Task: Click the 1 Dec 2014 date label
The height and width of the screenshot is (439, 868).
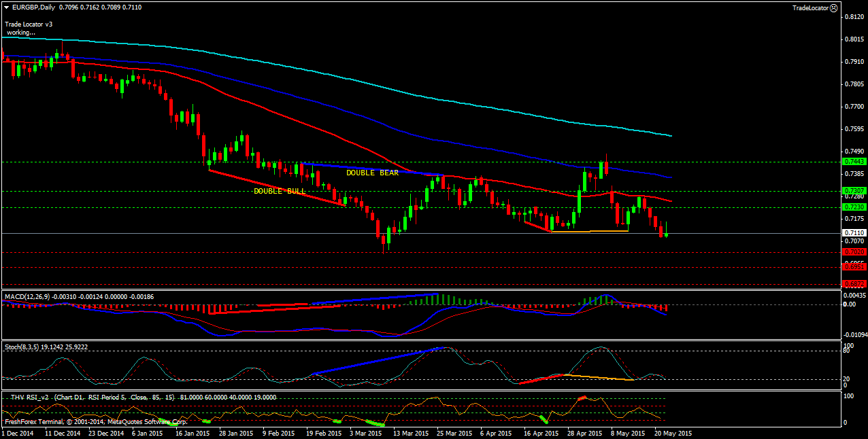Action: click(18, 433)
